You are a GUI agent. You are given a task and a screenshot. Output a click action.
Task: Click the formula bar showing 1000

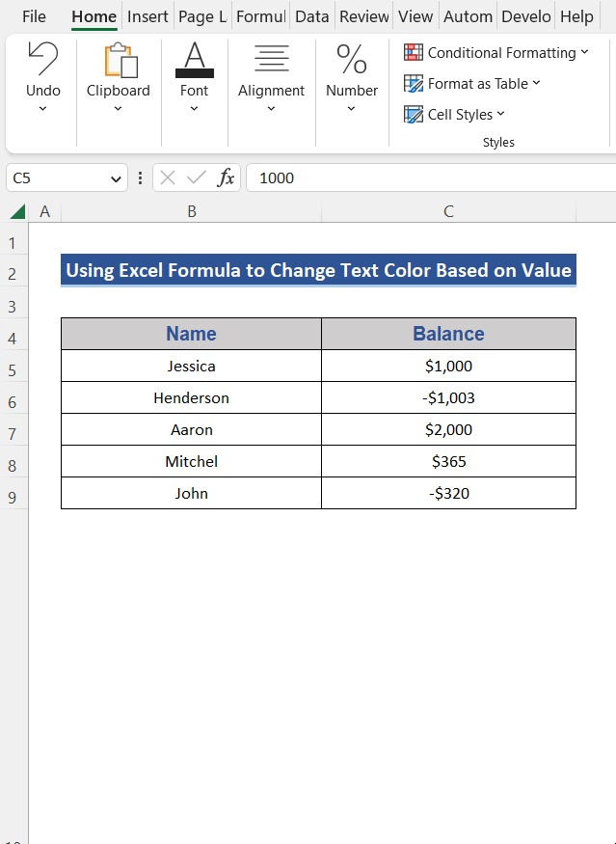tap(431, 177)
